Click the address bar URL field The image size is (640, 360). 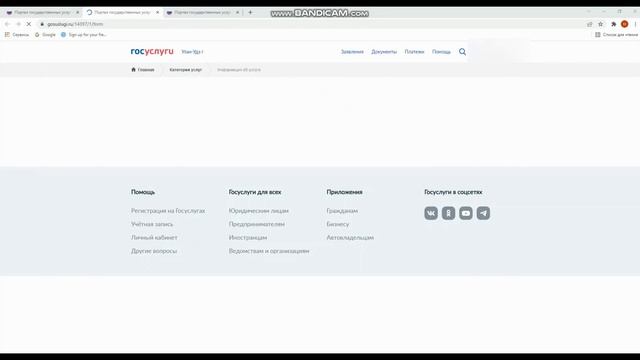click(x=310, y=24)
